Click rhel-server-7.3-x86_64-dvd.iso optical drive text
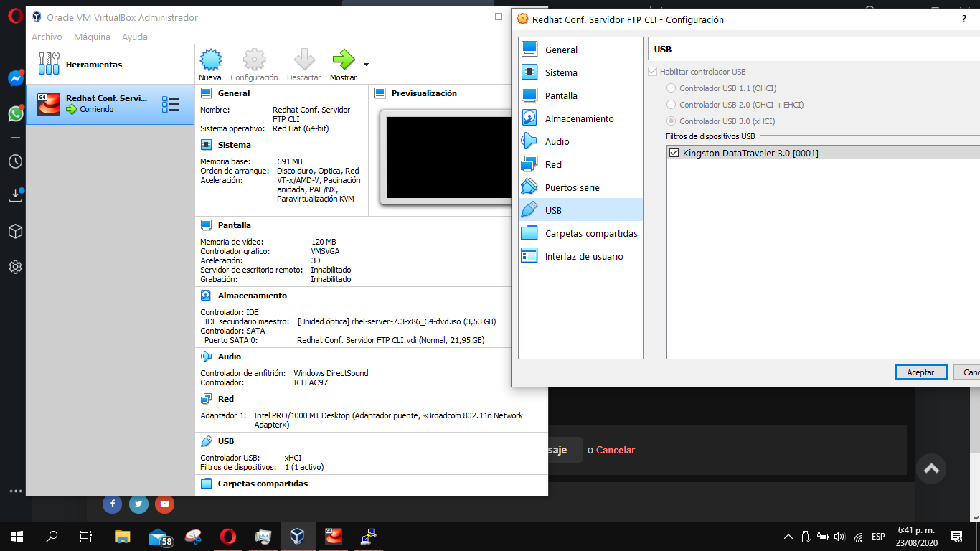This screenshot has height=551, width=980. (396, 321)
